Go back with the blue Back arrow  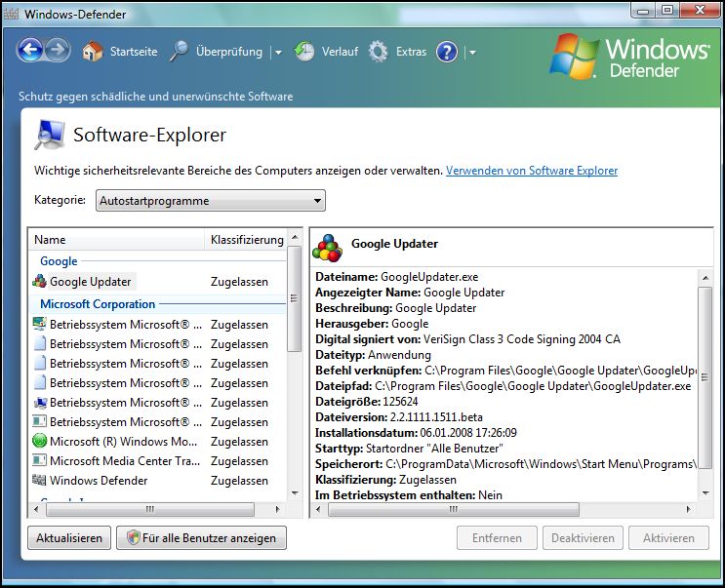click(x=30, y=50)
